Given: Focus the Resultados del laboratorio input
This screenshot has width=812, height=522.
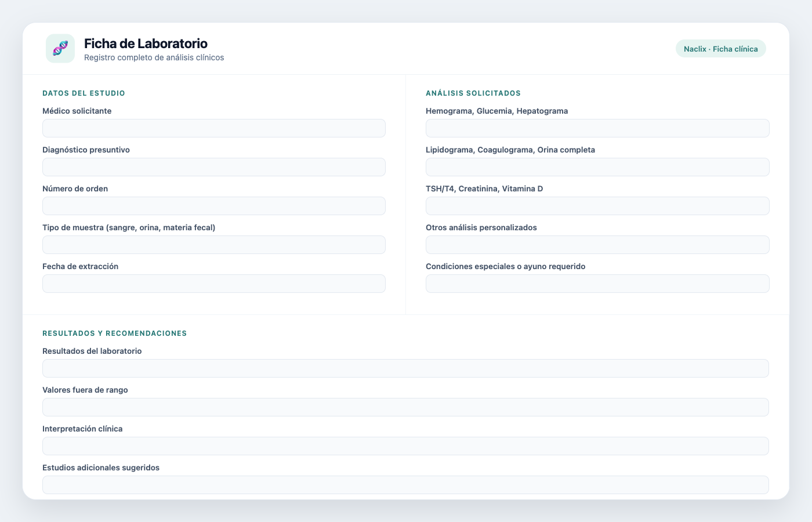Looking at the screenshot, I should [x=405, y=368].
